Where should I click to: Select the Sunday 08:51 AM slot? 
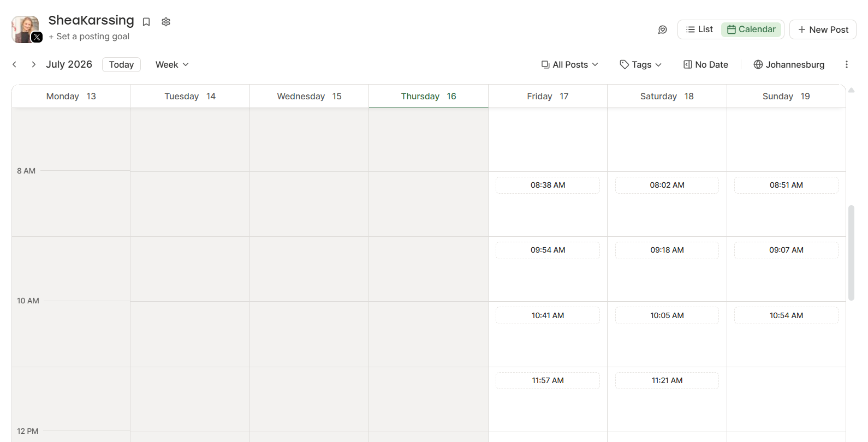click(x=786, y=185)
